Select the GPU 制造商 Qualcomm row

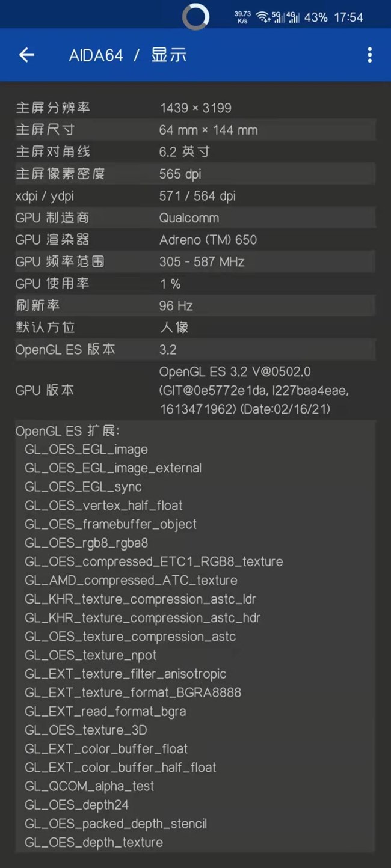(x=195, y=218)
